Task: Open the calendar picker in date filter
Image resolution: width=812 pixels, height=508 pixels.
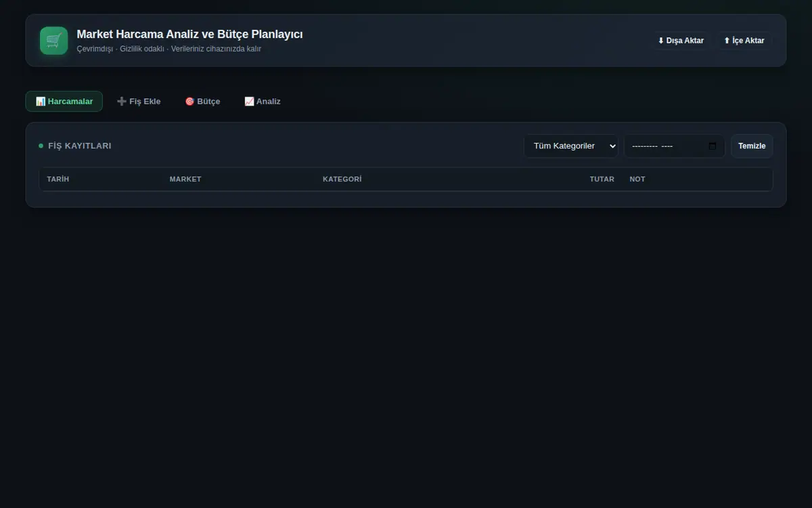Action: (713, 146)
